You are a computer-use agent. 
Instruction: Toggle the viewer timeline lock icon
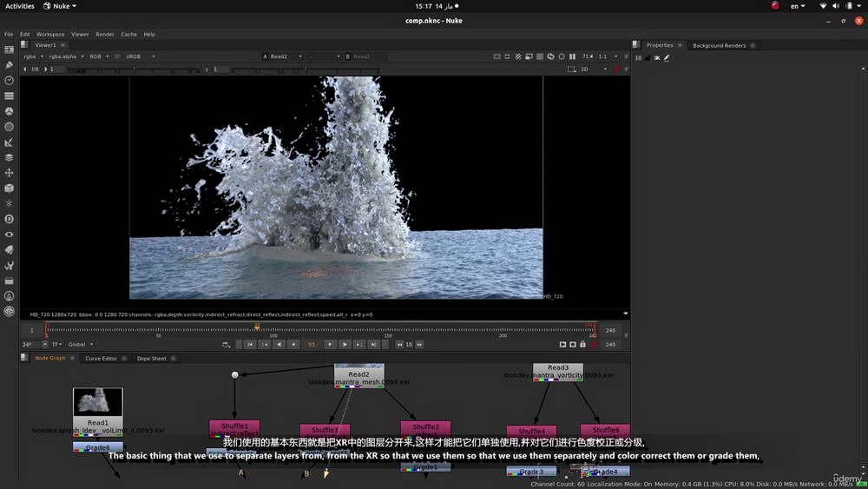tap(583, 345)
